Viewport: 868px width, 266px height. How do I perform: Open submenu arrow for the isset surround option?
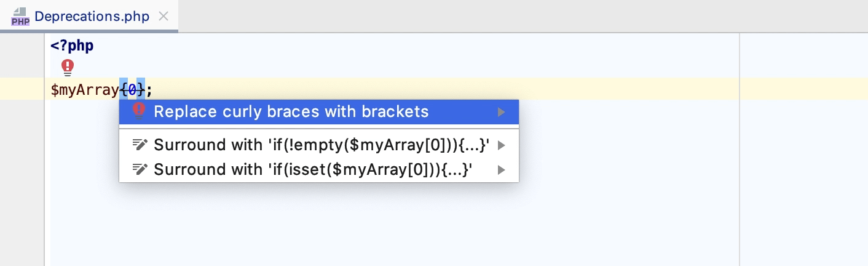tap(502, 169)
